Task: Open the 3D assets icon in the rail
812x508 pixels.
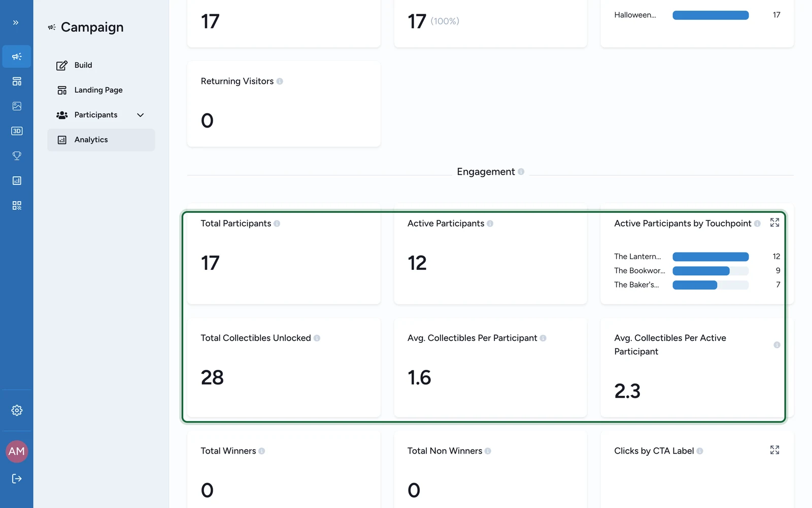Action: pyautogui.click(x=17, y=131)
